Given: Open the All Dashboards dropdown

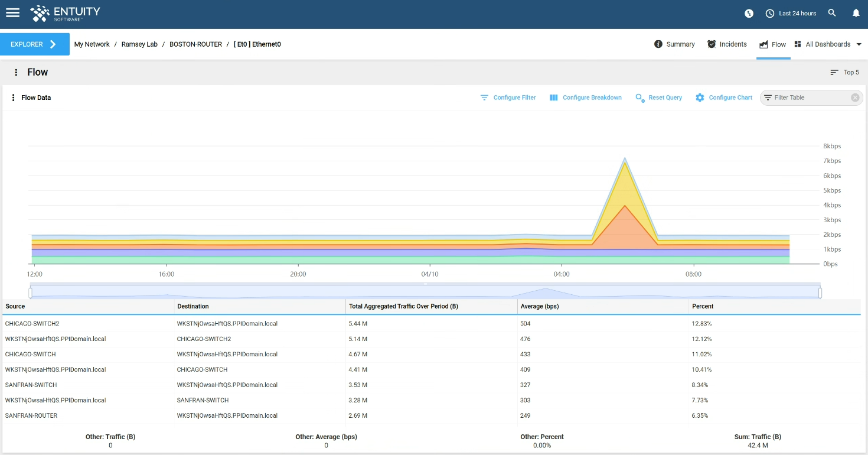Looking at the screenshot, I should click(x=828, y=44).
